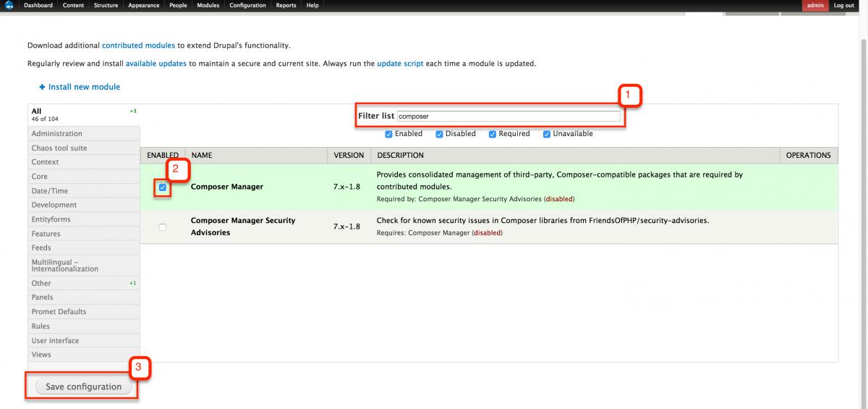This screenshot has width=868, height=409.
Task: Select the All category tab
Action: pyautogui.click(x=83, y=115)
